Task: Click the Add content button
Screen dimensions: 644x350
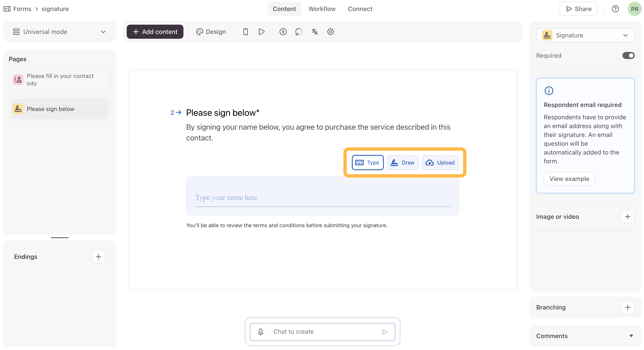Action: [x=155, y=32]
